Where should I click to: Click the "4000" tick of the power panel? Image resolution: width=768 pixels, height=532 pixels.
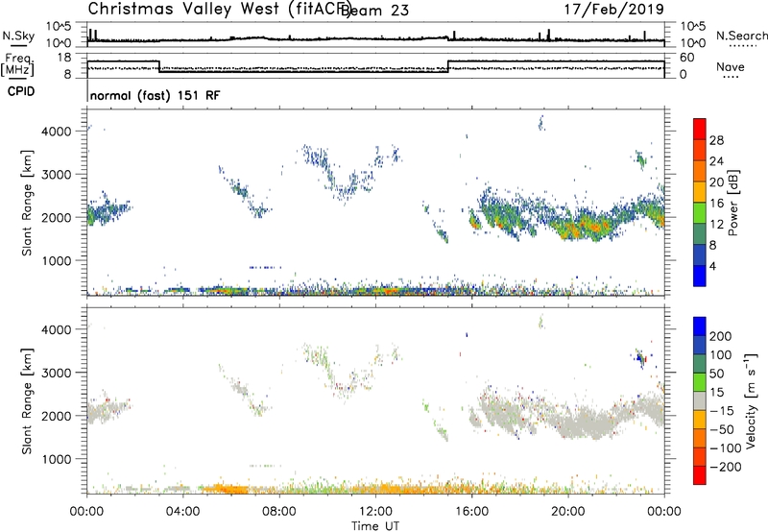point(57,132)
